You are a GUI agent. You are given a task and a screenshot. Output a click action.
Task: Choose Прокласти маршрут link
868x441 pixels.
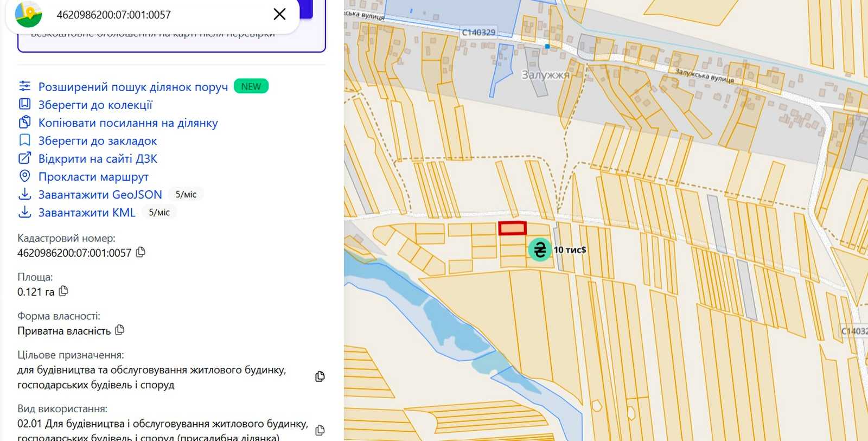pyautogui.click(x=93, y=176)
